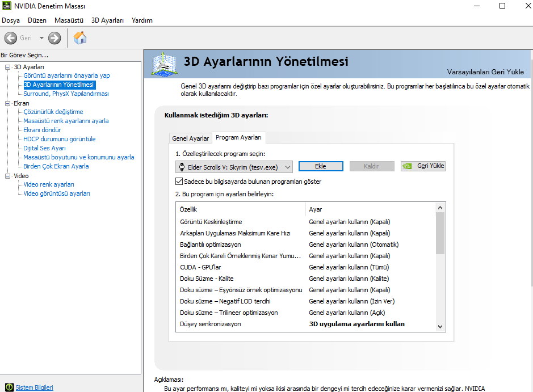Select Doku süzme – Negatif LOD tercihi row
This screenshot has height=392, width=533.
tap(305, 301)
